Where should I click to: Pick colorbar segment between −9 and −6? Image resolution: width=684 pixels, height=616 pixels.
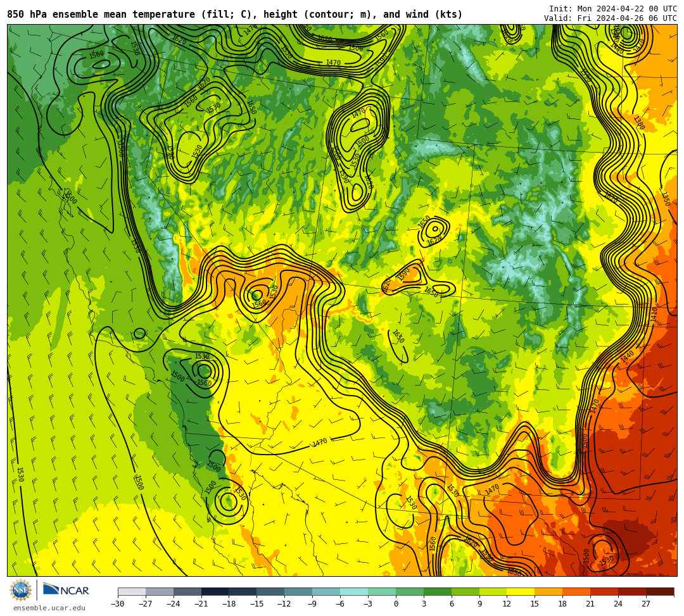327,591
